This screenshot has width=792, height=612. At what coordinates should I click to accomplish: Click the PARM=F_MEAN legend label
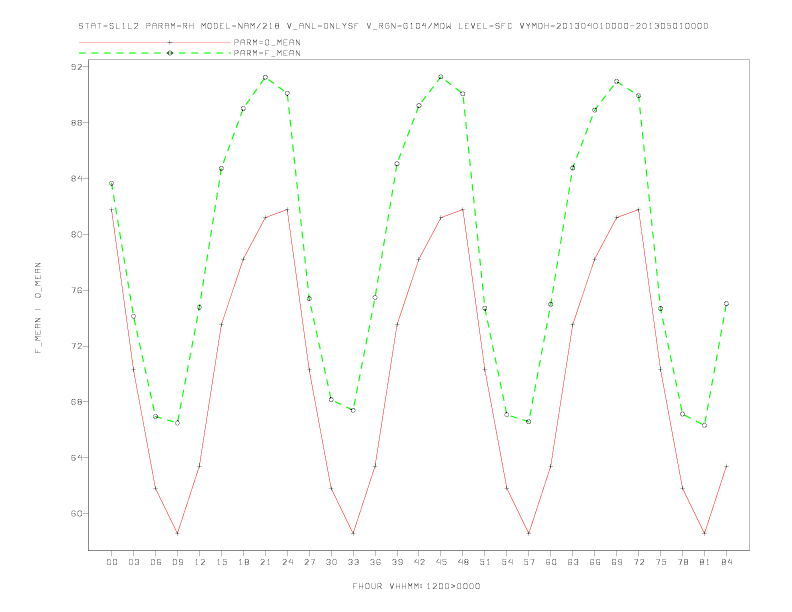(x=267, y=53)
